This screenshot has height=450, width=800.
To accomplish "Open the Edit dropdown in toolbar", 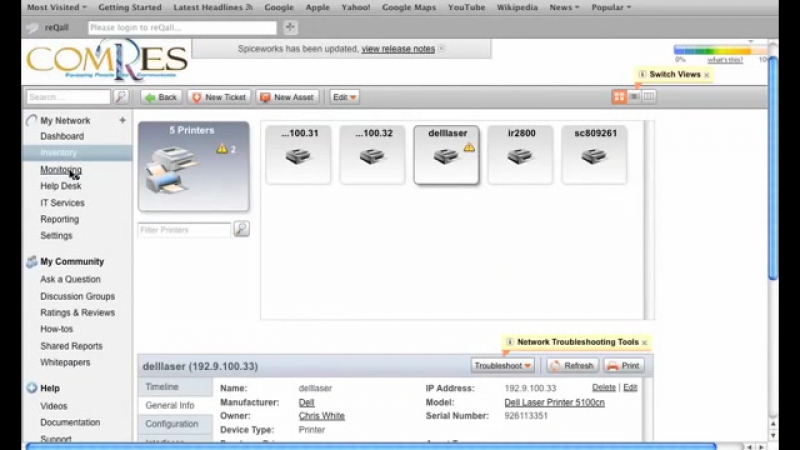I will coord(344,97).
